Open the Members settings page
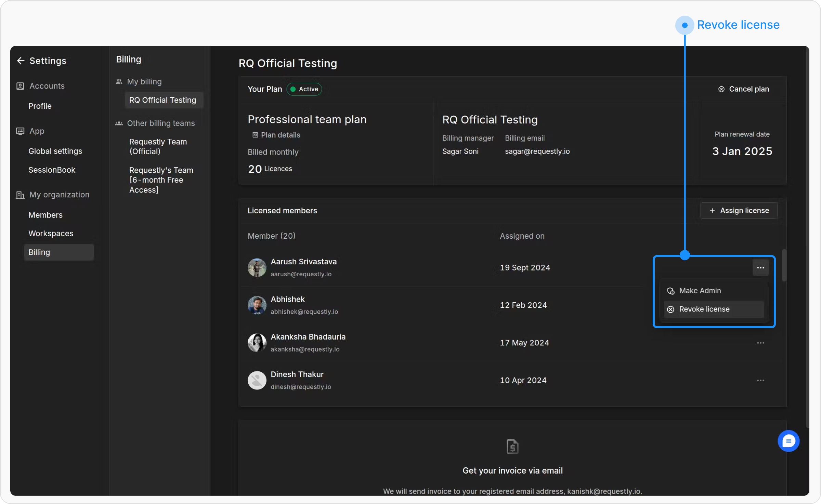This screenshot has width=821, height=504. (45, 215)
